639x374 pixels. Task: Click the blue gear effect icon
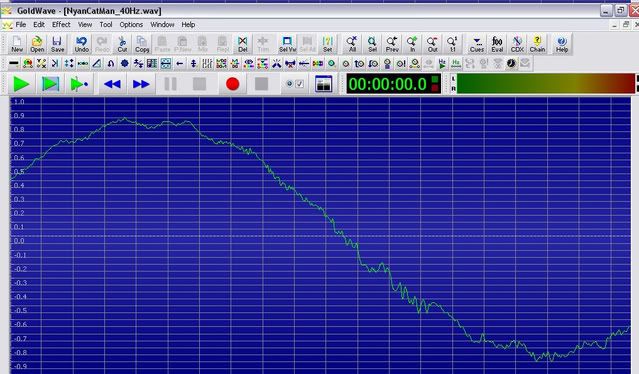pos(125,63)
